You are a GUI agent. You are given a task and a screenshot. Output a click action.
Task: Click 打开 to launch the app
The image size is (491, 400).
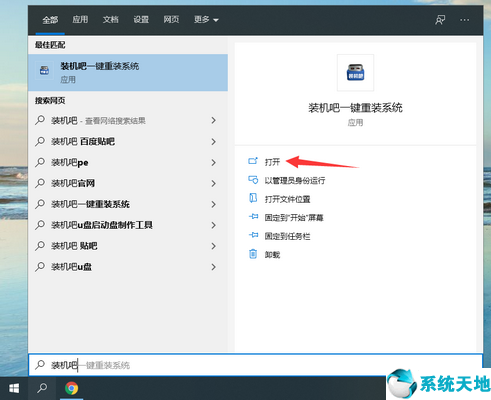272,162
